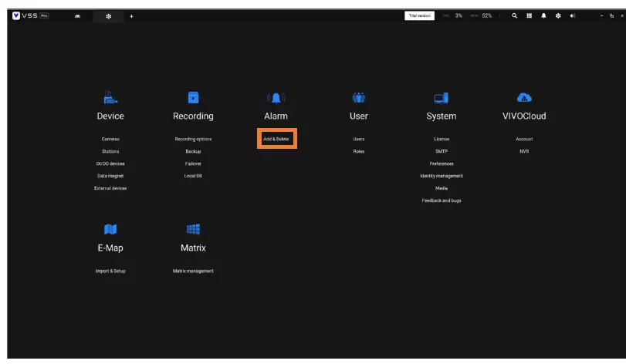Click the E-Map icon
The height and width of the screenshot is (364, 626).
pyautogui.click(x=110, y=229)
